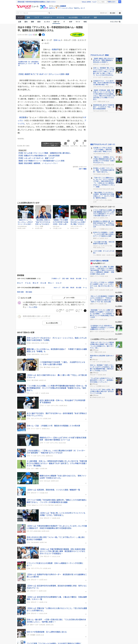
Task: Open the エキスパート tab
Action: [x=48, y=17]
